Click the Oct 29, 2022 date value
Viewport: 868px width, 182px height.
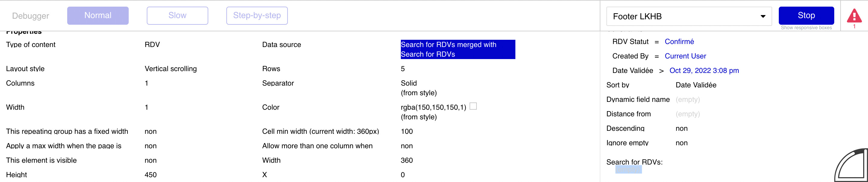pos(704,71)
